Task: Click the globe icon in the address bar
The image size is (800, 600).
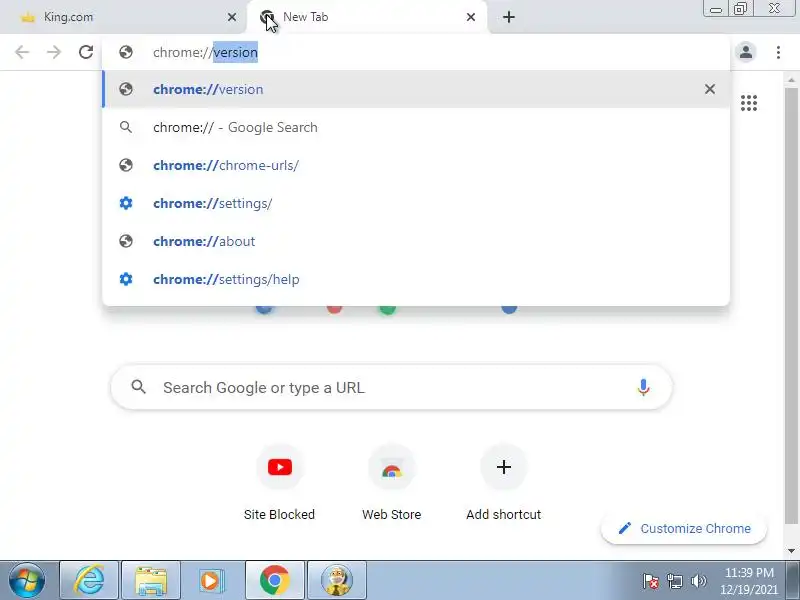Action: pyautogui.click(x=126, y=52)
